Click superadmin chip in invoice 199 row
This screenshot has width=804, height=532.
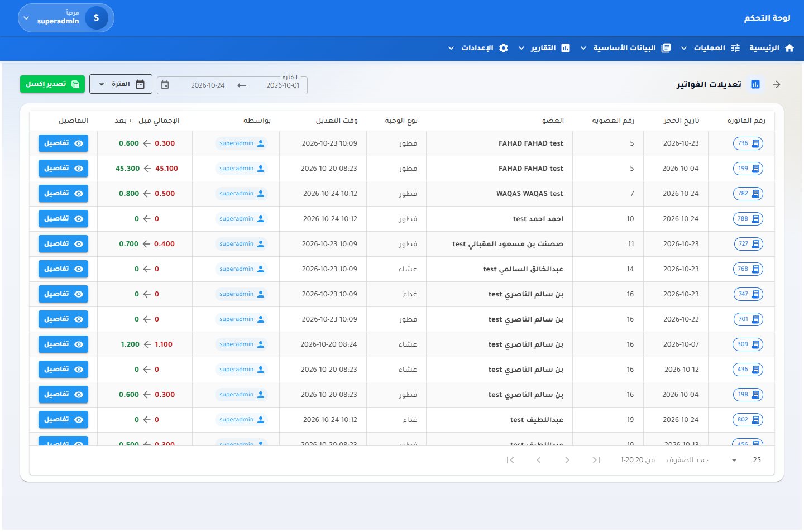tap(241, 169)
